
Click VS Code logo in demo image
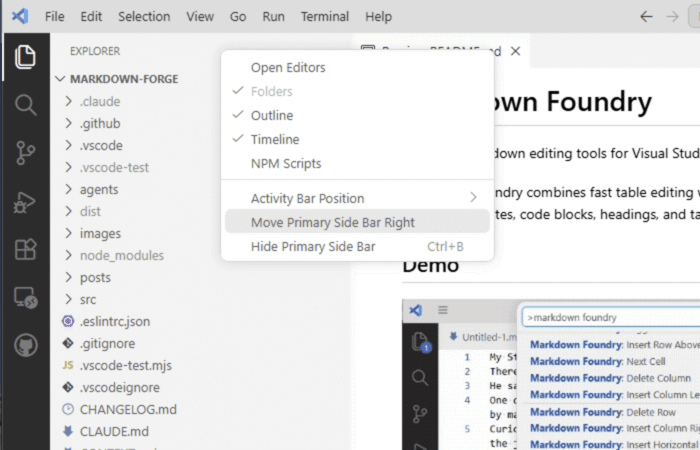coord(416,310)
